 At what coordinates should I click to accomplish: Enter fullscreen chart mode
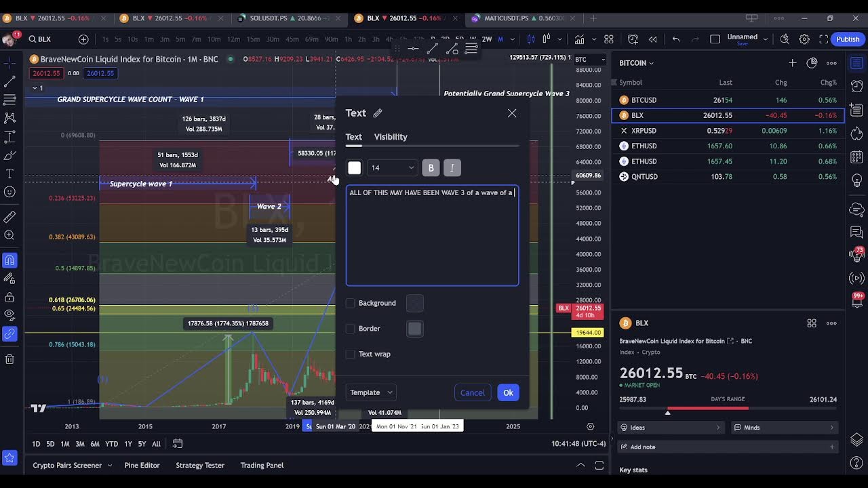click(823, 39)
